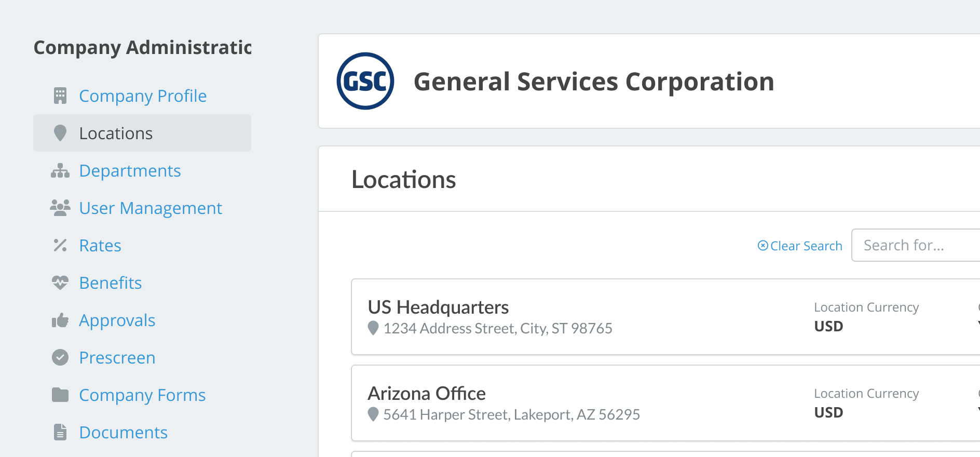This screenshot has height=457, width=980.
Task: Click the Company Forms folder icon
Action: pyautogui.click(x=60, y=395)
